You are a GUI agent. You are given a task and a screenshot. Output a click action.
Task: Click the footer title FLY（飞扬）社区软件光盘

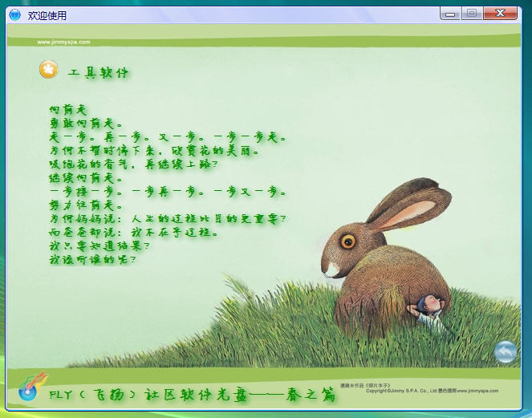pyautogui.click(x=193, y=395)
